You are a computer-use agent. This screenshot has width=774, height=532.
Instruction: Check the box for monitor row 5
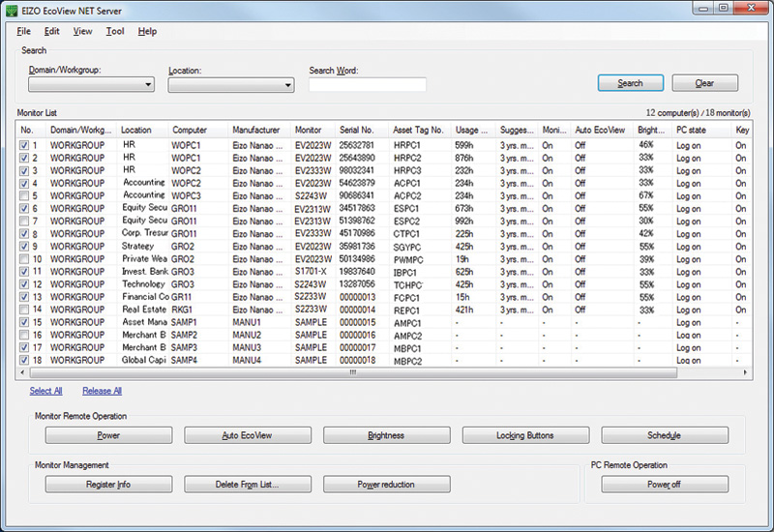pyautogui.click(x=24, y=195)
